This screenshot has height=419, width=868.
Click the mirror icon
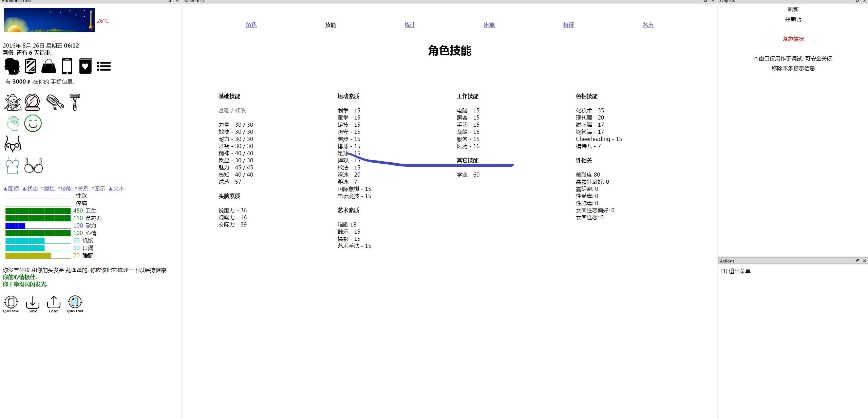click(31, 66)
